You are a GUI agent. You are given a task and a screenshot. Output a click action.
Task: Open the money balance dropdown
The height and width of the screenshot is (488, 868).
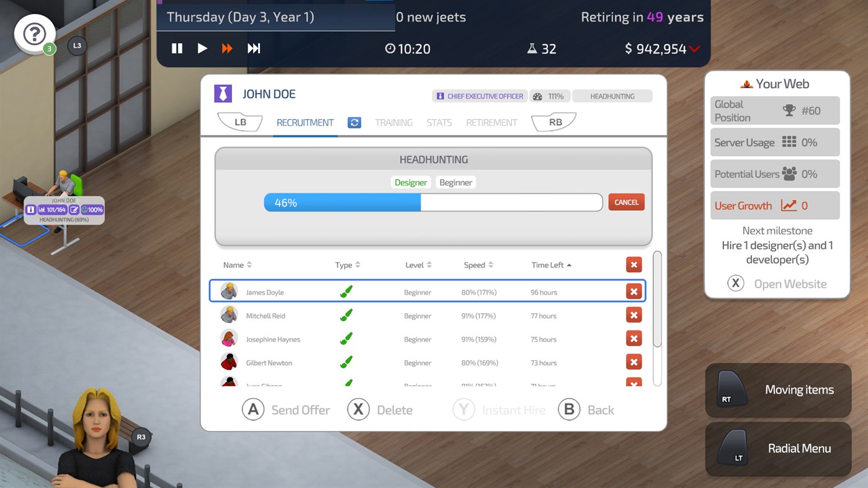click(695, 48)
